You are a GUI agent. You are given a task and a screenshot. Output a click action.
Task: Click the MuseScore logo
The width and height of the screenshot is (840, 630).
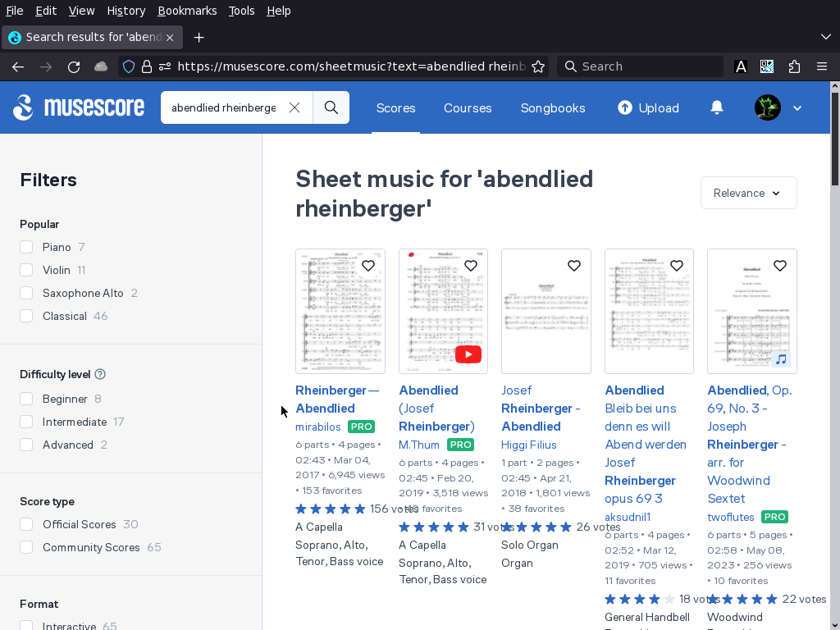(x=79, y=107)
